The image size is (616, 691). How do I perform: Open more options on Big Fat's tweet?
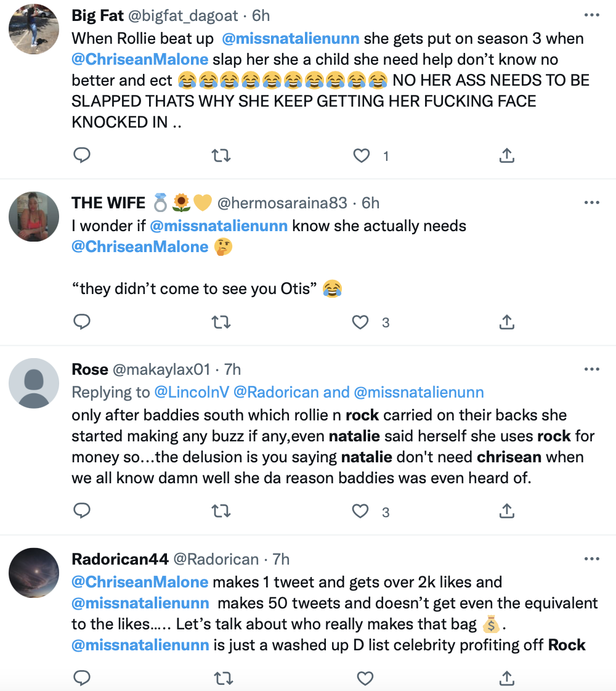pyautogui.click(x=591, y=15)
